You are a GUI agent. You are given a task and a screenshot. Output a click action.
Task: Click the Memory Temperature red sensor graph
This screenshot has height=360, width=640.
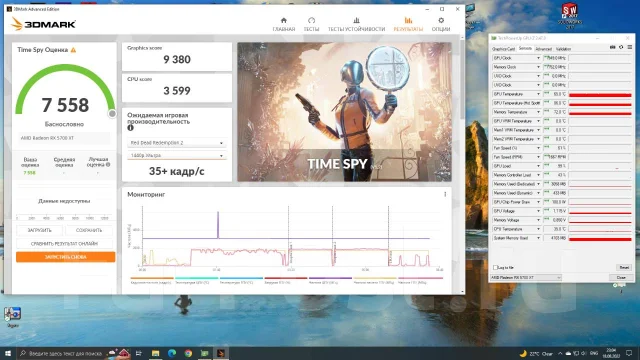tap(600, 112)
